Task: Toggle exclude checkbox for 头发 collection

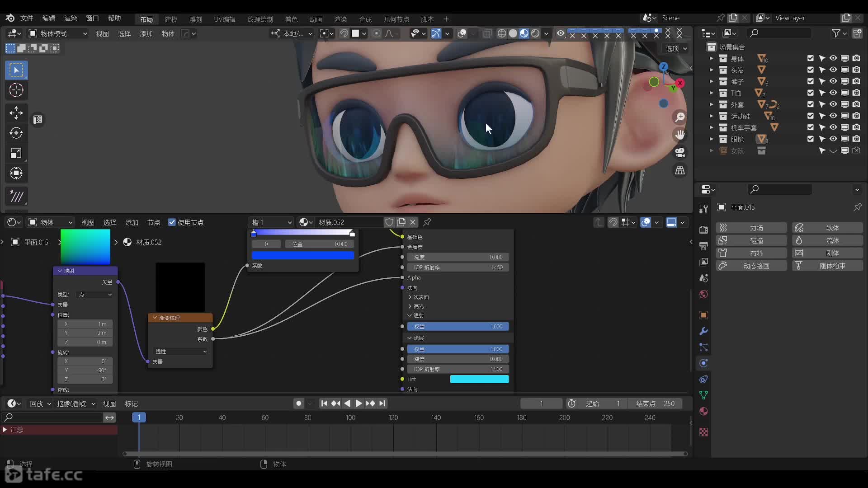Action: [810, 70]
